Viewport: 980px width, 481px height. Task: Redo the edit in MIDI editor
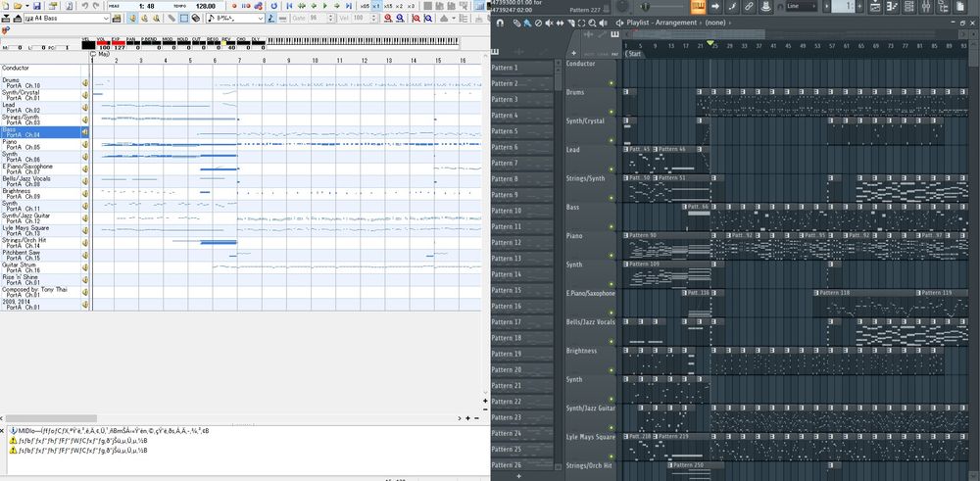(96, 6)
